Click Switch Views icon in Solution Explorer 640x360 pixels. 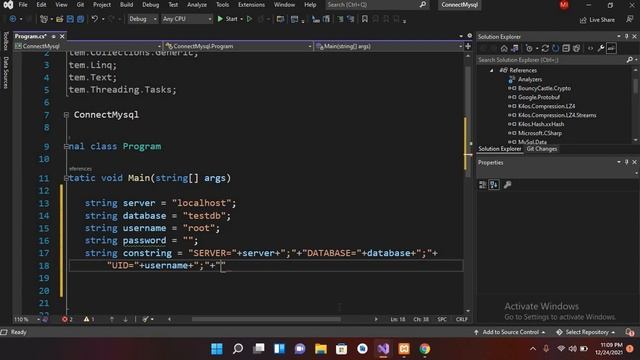515,49
